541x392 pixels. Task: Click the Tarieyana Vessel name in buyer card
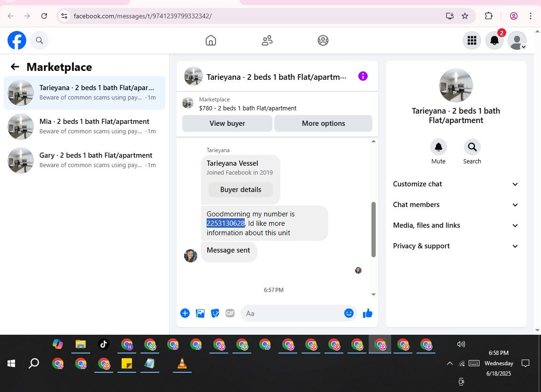(232, 163)
